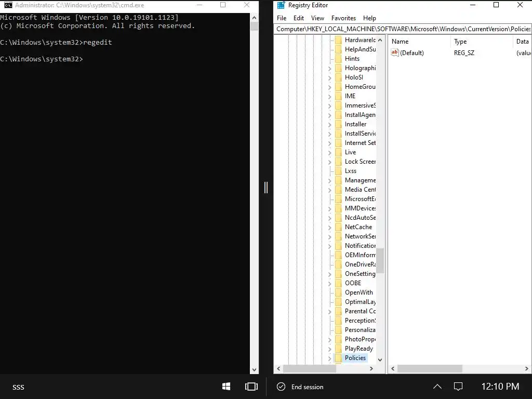Select the Media Center folder icon
532x399 pixels.
[x=338, y=190]
